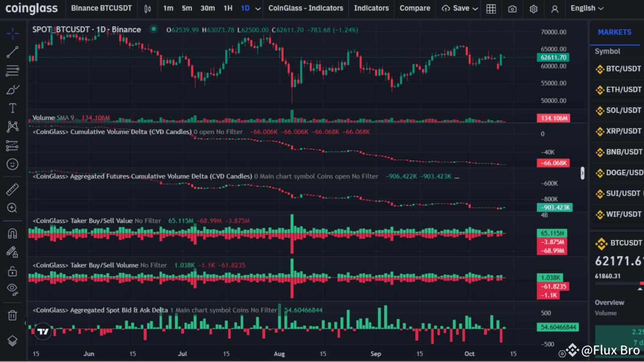The height and width of the screenshot is (362, 644).
Task: Open the Binance BTCUSDT symbol search
Action: (x=102, y=9)
